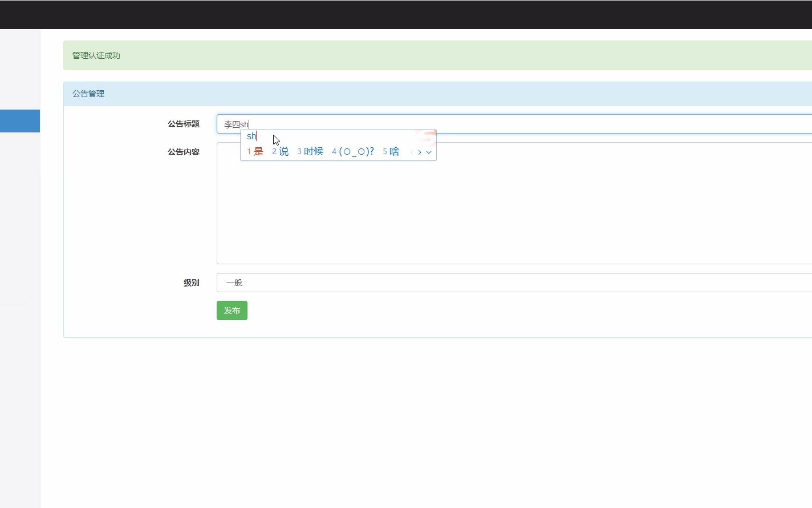Click the dark top navigation bar
Viewport: 812px width, 508px height.
click(406, 14)
